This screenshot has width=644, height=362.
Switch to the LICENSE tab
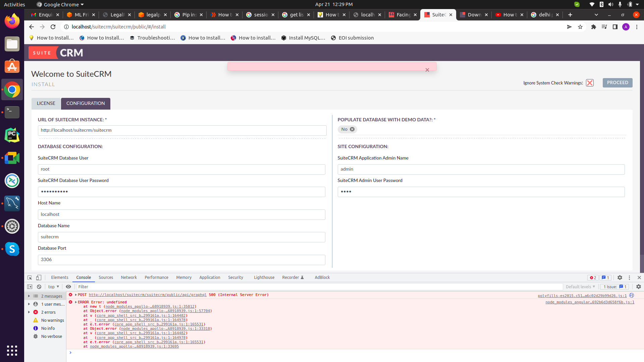(x=46, y=104)
